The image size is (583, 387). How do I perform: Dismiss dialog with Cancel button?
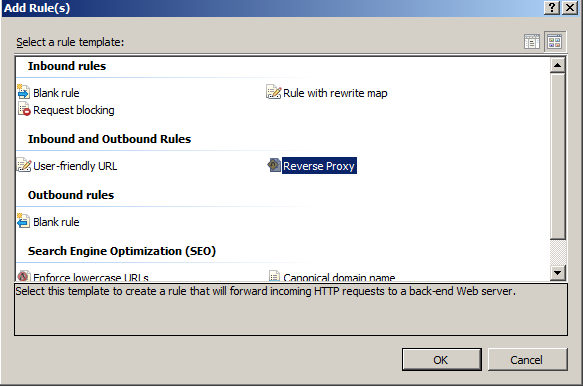click(528, 359)
